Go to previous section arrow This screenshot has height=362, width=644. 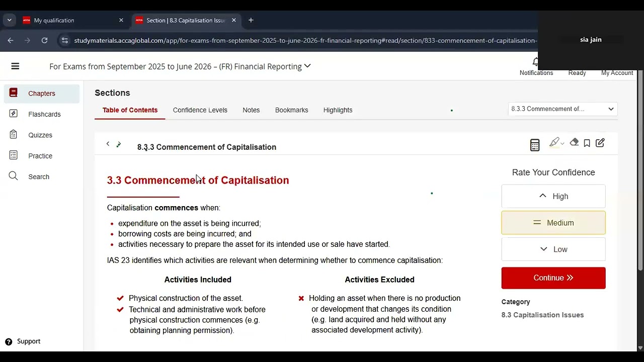(x=108, y=144)
